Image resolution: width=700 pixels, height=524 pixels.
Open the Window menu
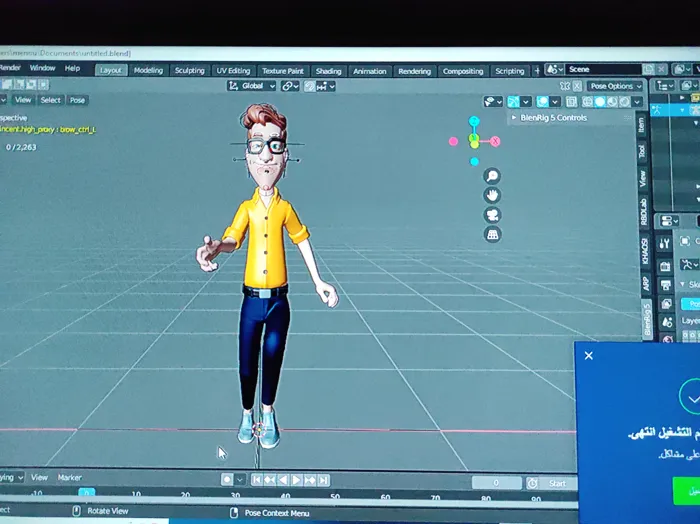[42, 68]
